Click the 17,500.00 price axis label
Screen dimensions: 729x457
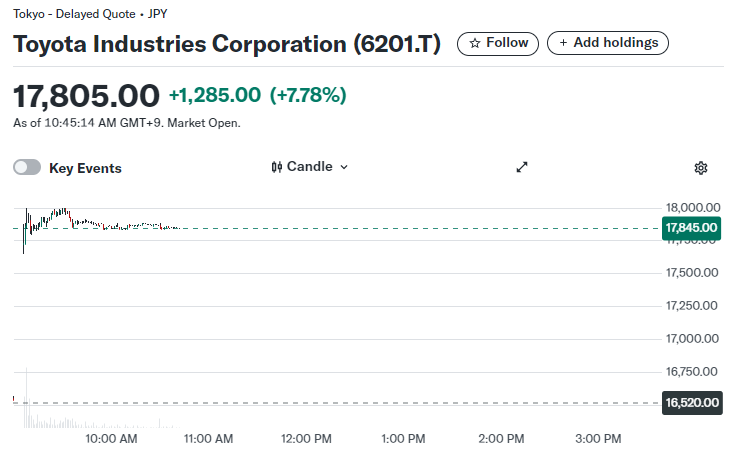click(x=691, y=272)
